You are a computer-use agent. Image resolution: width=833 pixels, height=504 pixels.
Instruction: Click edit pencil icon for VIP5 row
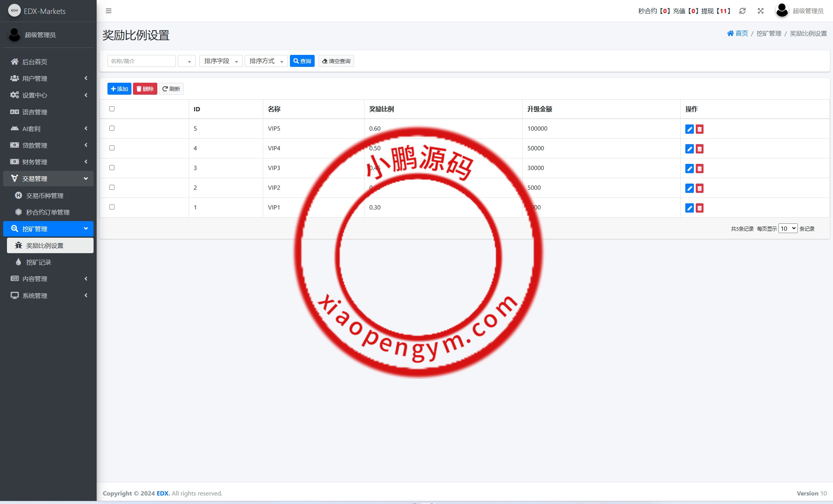[689, 129]
